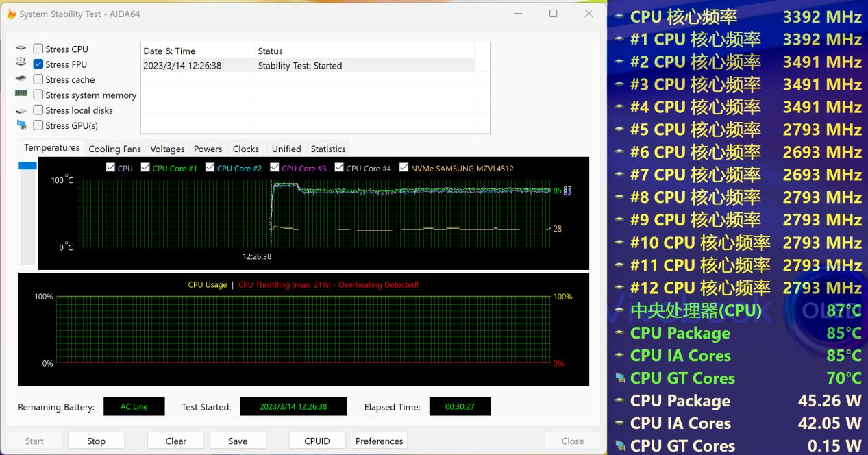
Task: Click the CPU Throttling overheating warning text
Action: point(328,285)
